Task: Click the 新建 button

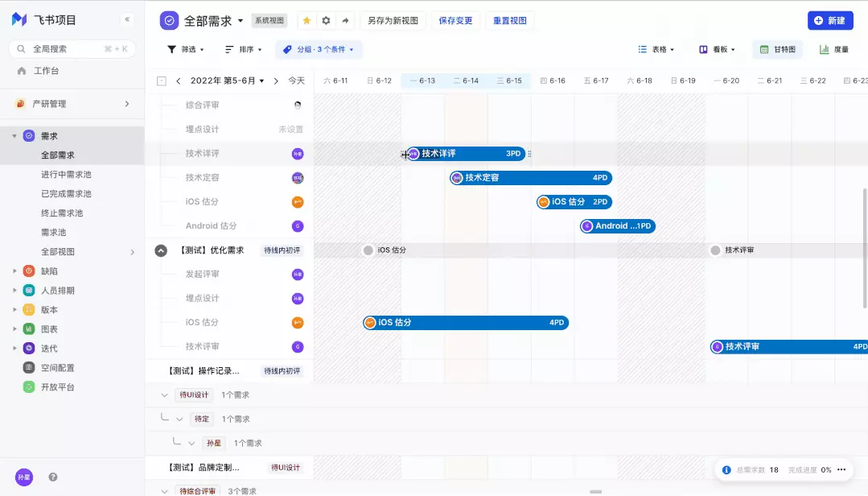Action: point(829,21)
